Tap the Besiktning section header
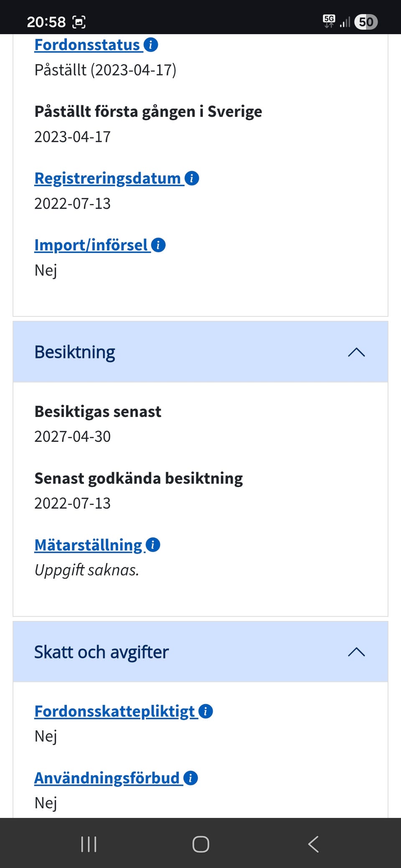The image size is (401, 868). point(75,352)
